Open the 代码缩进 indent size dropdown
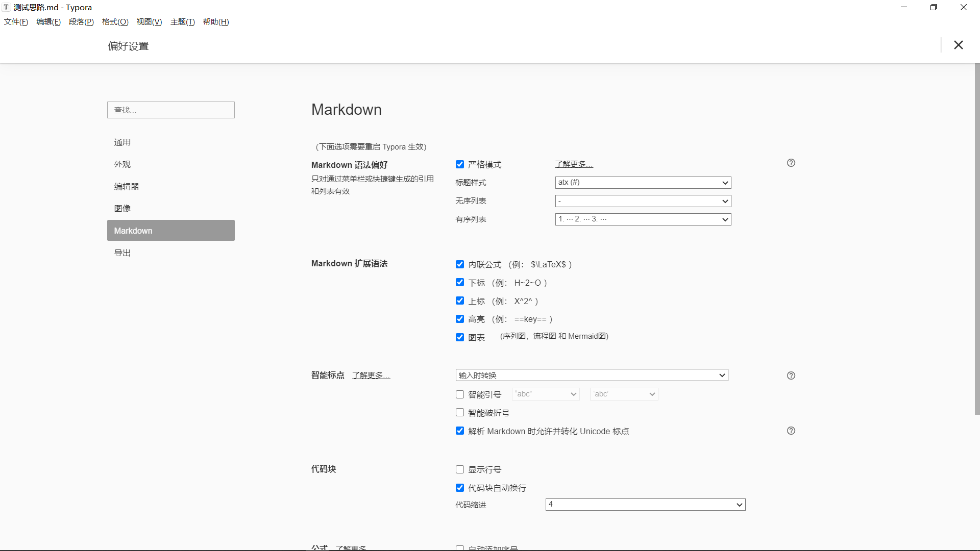Viewport: 980px width, 551px height. 645,505
